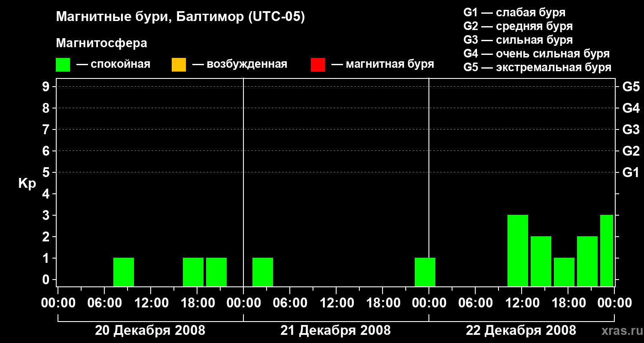This screenshot has width=644, height=343.
Task: Click the orange 'возбужденная' legend swatch
Action: pyautogui.click(x=179, y=65)
